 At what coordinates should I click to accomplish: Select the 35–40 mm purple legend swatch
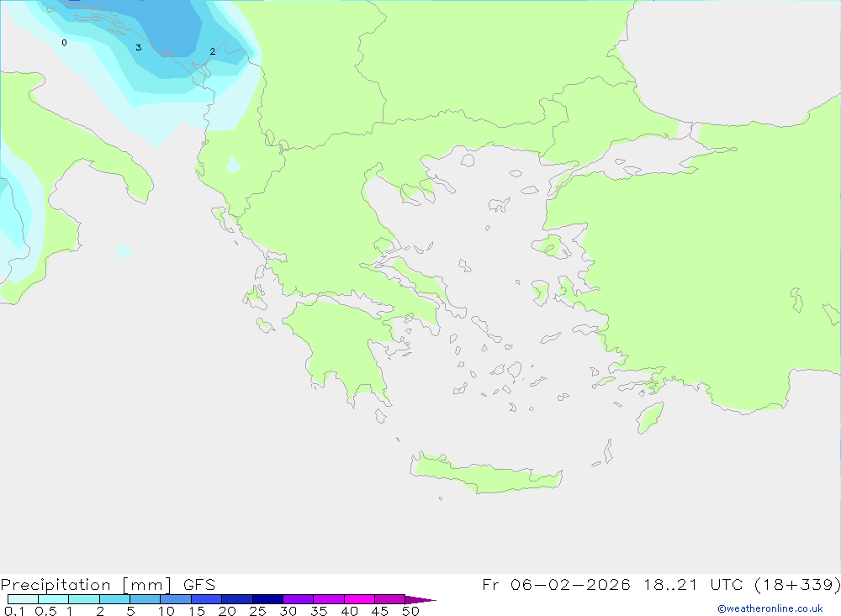[329, 599]
